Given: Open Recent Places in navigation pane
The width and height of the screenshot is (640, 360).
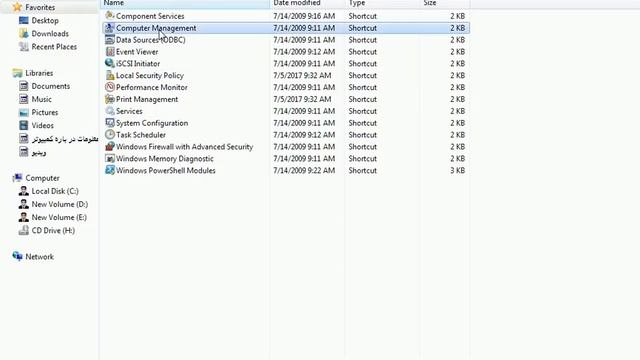Looking at the screenshot, I should [54, 47].
